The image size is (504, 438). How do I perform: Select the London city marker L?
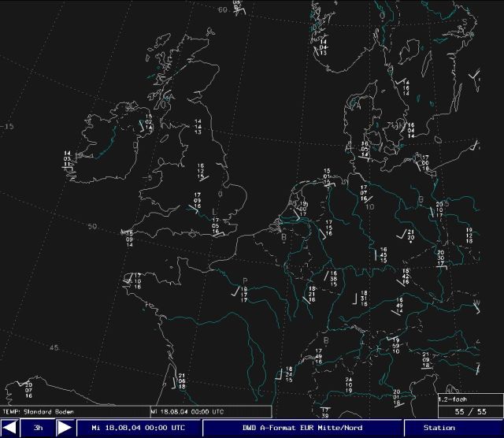pos(216,212)
